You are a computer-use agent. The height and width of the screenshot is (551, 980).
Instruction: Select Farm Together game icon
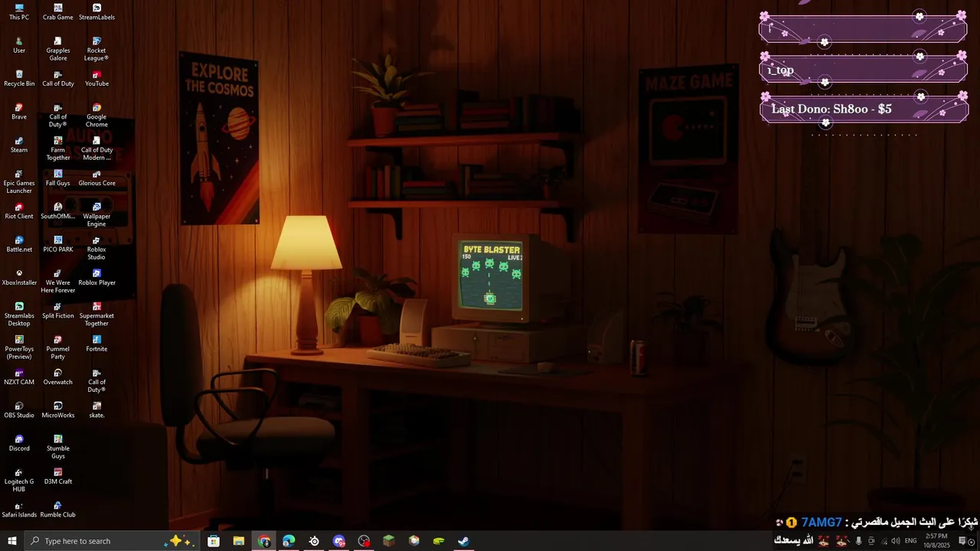tap(58, 148)
